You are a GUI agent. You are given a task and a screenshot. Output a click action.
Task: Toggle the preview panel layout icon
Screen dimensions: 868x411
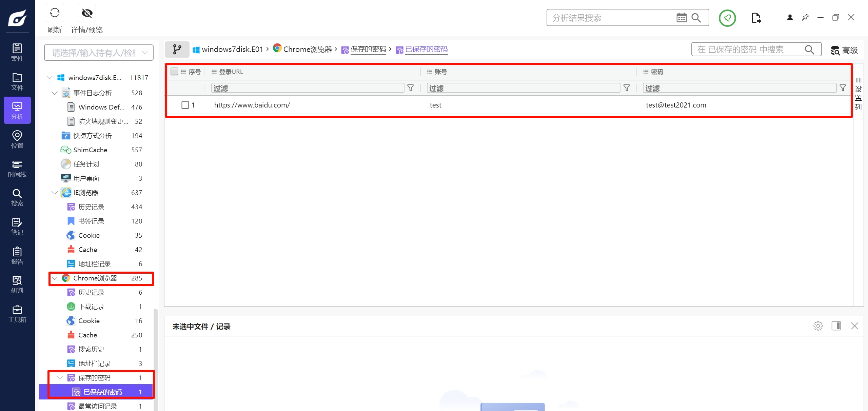point(836,326)
